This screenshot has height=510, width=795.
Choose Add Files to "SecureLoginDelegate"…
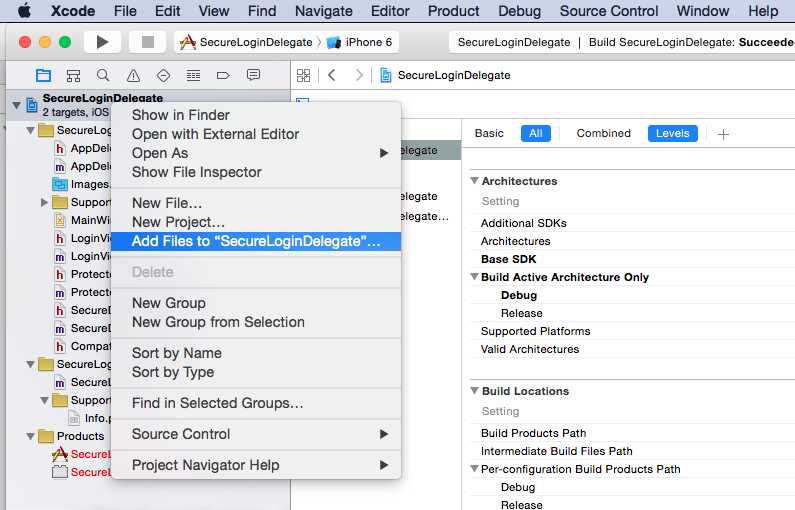(x=256, y=241)
